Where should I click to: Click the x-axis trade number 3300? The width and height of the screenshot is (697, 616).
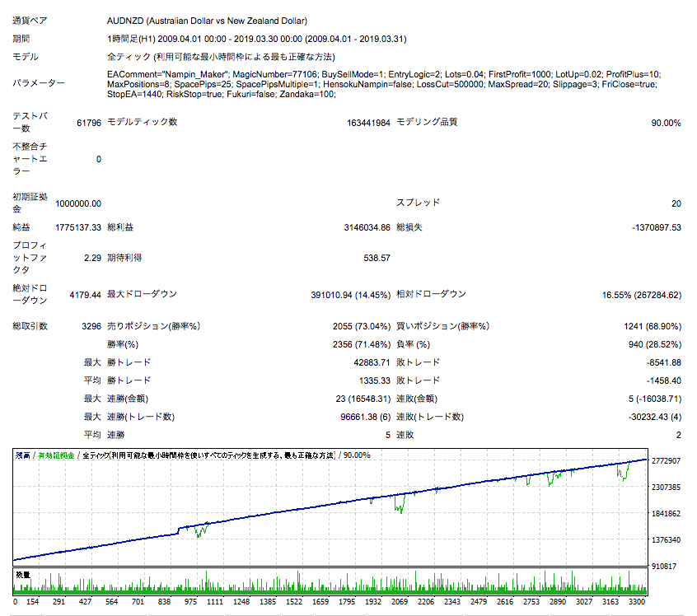637,602
